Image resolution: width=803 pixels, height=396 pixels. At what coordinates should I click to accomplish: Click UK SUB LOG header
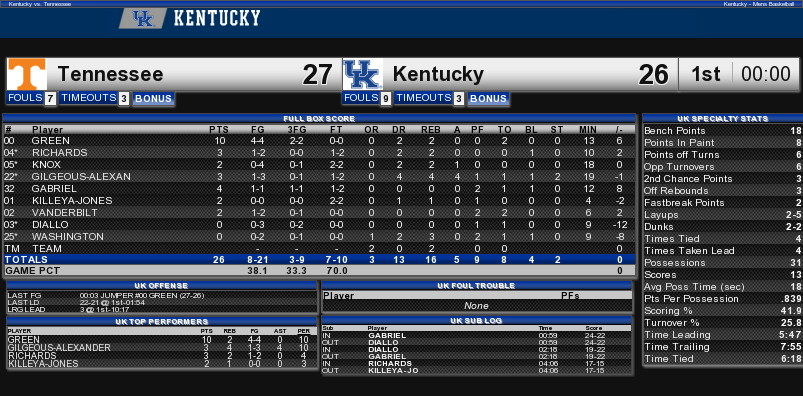point(477,321)
